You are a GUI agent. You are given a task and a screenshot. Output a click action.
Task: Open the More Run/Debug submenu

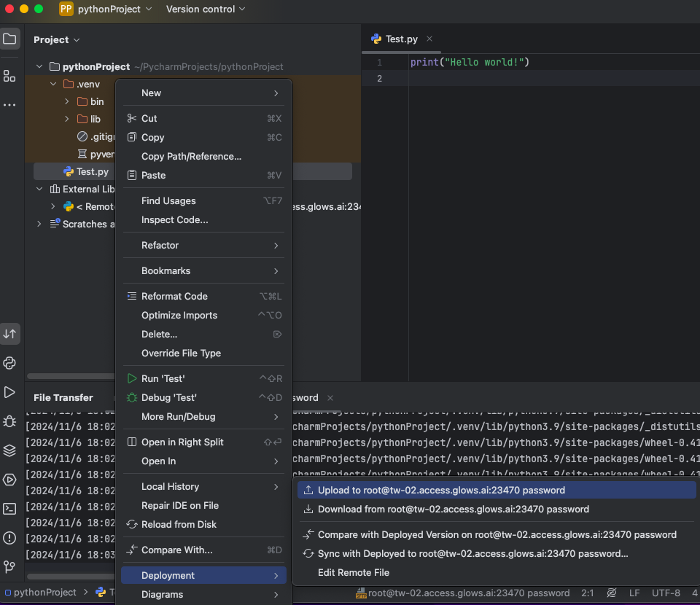click(203, 416)
